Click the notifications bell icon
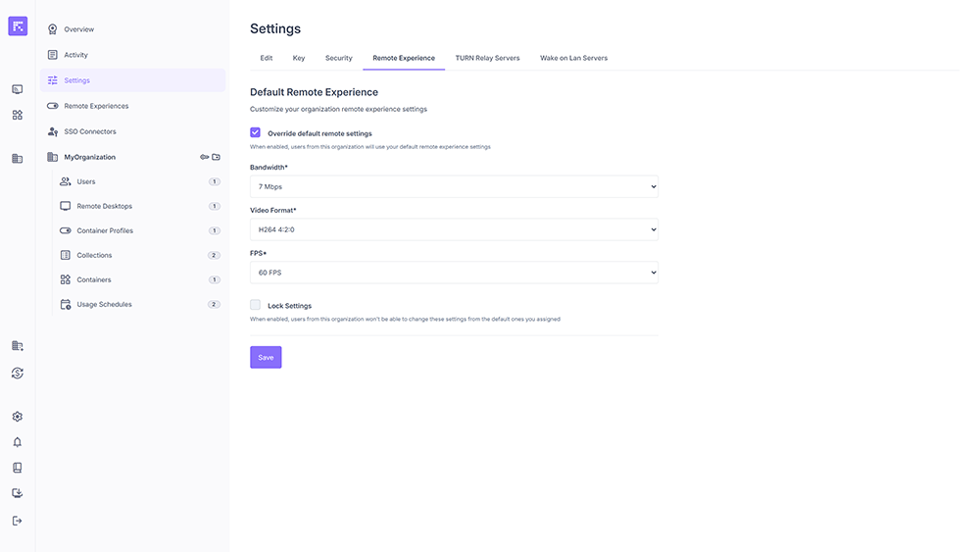This screenshot has height=552, width=980. 17,442
